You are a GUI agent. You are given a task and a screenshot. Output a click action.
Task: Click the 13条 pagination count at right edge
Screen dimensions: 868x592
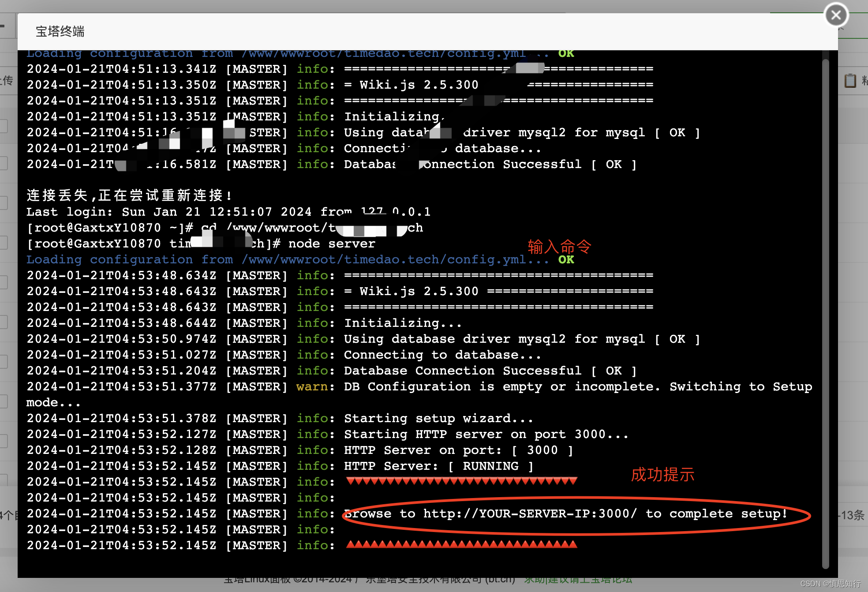click(852, 515)
